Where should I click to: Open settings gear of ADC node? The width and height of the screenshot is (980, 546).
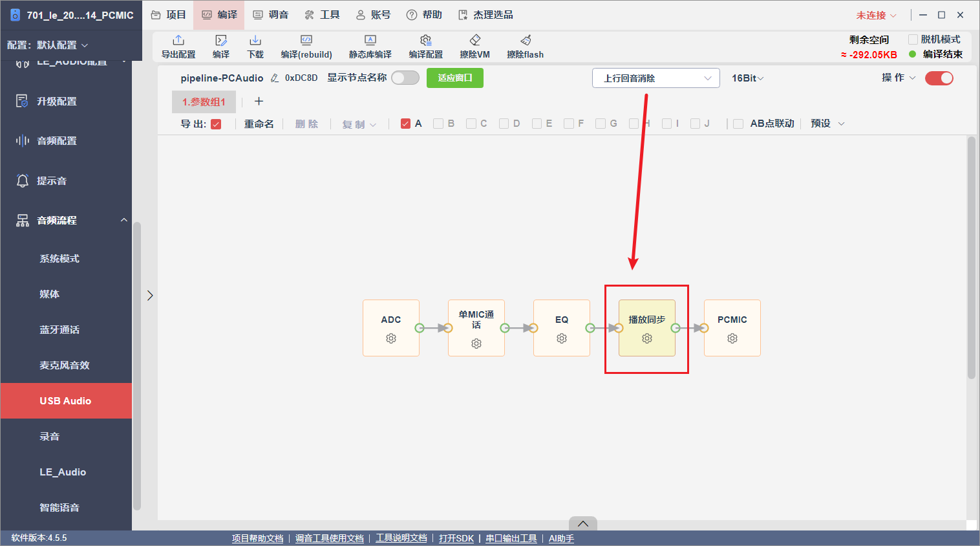(391, 338)
